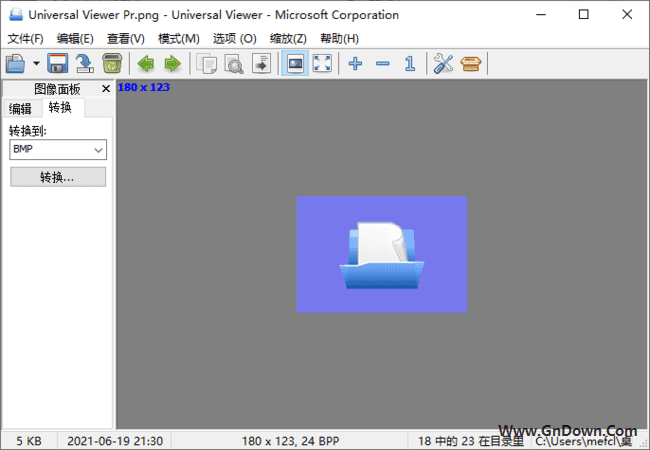Click the 转换到: label
Image resolution: width=650 pixels, height=450 pixels.
click(28, 131)
